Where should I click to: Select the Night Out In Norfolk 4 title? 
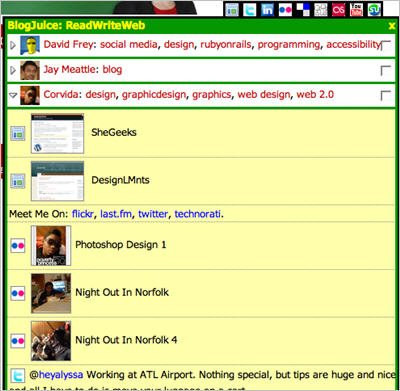[126, 340]
